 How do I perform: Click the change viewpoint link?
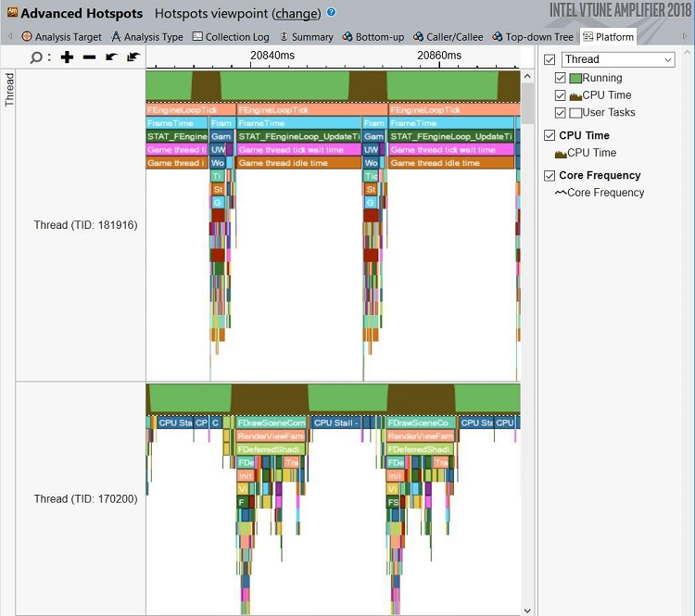(297, 14)
